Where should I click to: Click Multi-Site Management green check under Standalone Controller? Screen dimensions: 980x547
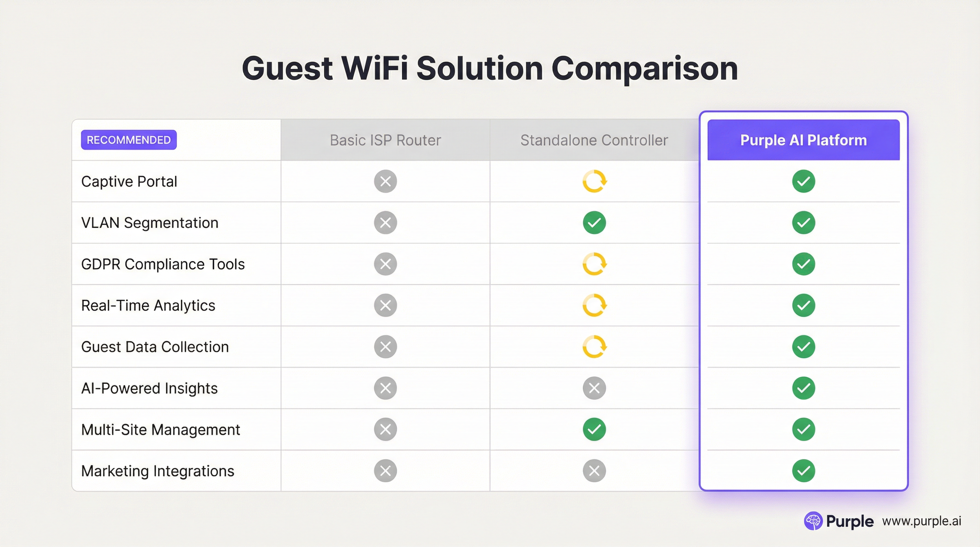click(x=594, y=429)
